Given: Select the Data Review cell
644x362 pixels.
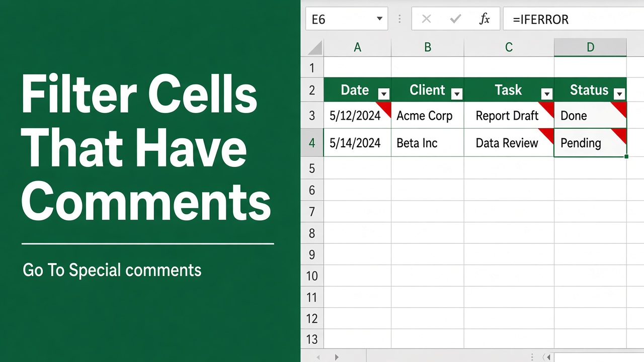Looking at the screenshot, I should click(x=509, y=143).
